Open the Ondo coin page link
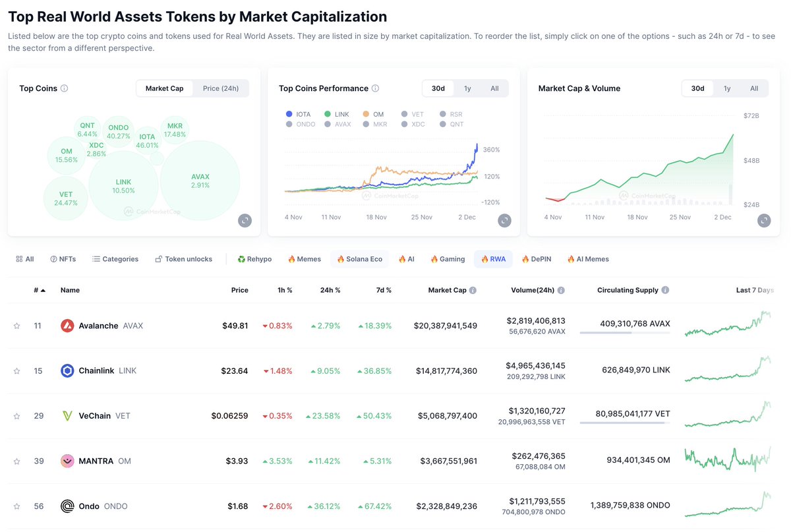 (x=94, y=506)
